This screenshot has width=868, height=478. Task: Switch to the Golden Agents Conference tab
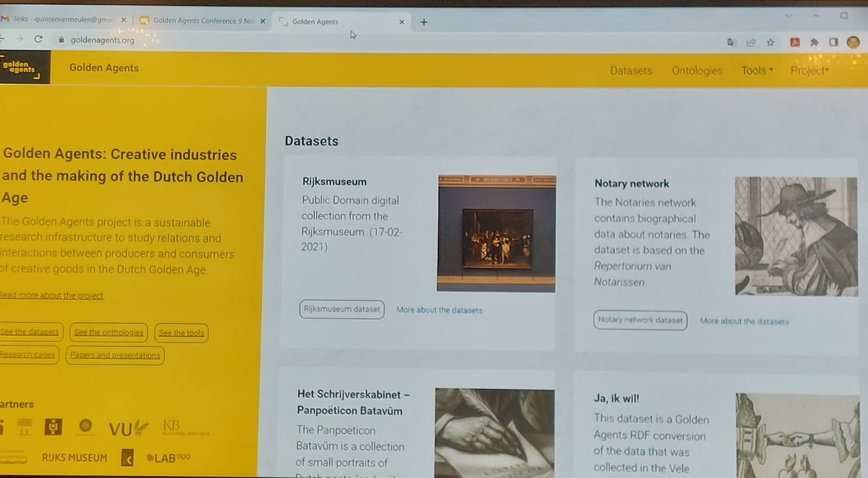click(x=203, y=21)
